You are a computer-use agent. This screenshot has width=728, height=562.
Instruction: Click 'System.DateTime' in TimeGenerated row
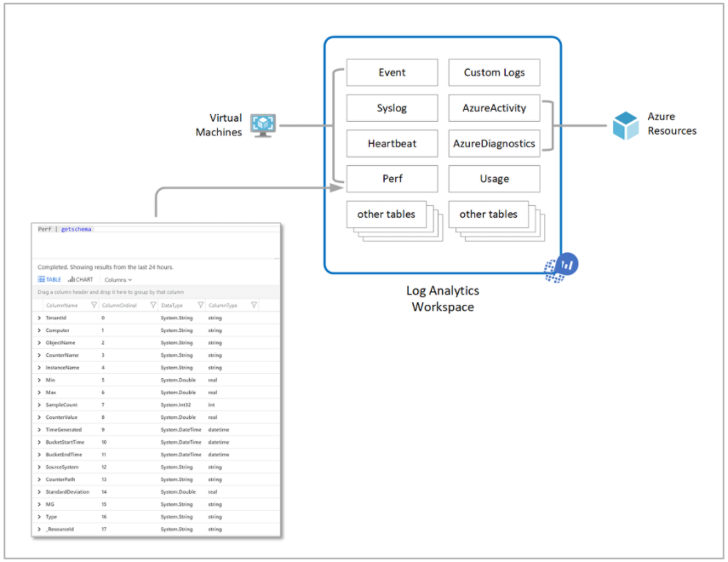pyautogui.click(x=181, y=430)
